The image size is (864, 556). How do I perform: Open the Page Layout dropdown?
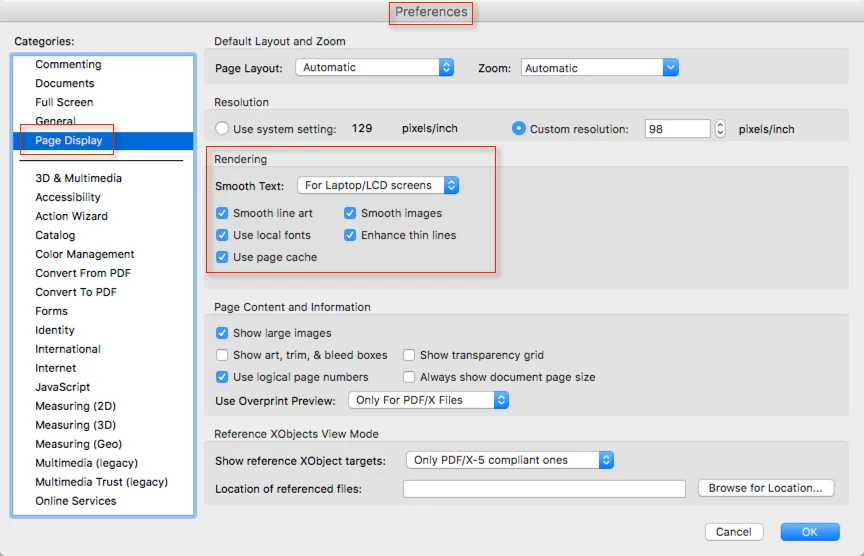click(375, 68)
